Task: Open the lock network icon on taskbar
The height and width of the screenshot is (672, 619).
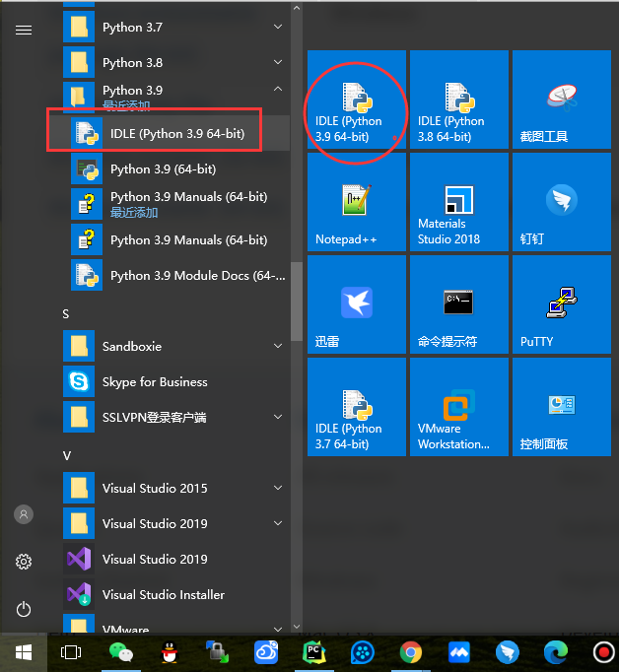Action: pyautogui.click(x=217, y=652)
